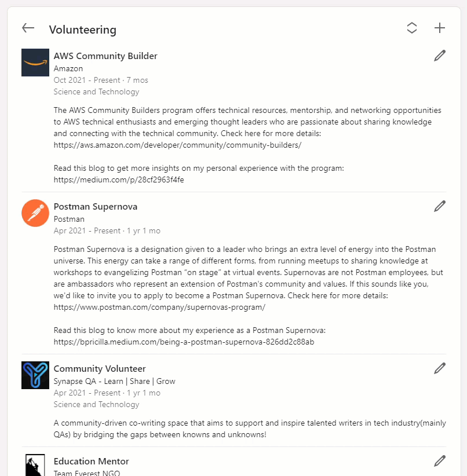Click the Synapse QA logo thumbnail
Viewport: 467px width, 476px height.
coord(35,375)
